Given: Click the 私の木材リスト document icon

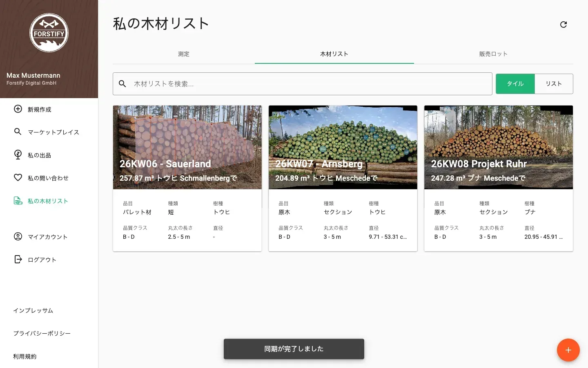Looking at the screenshot, I should click(x=18, y=200).
